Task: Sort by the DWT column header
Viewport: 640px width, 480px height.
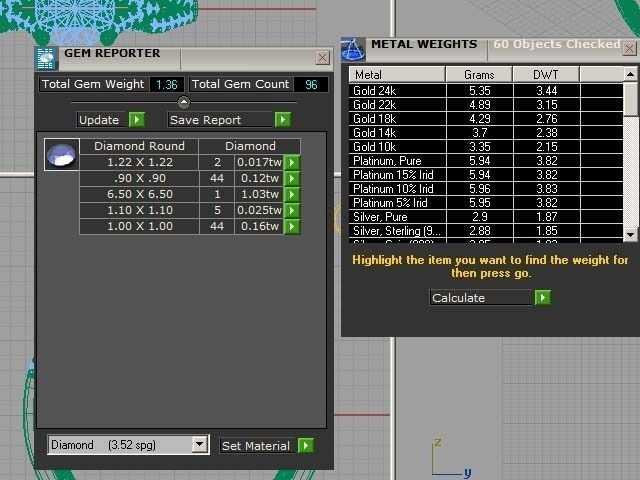Action: point(546,75)
